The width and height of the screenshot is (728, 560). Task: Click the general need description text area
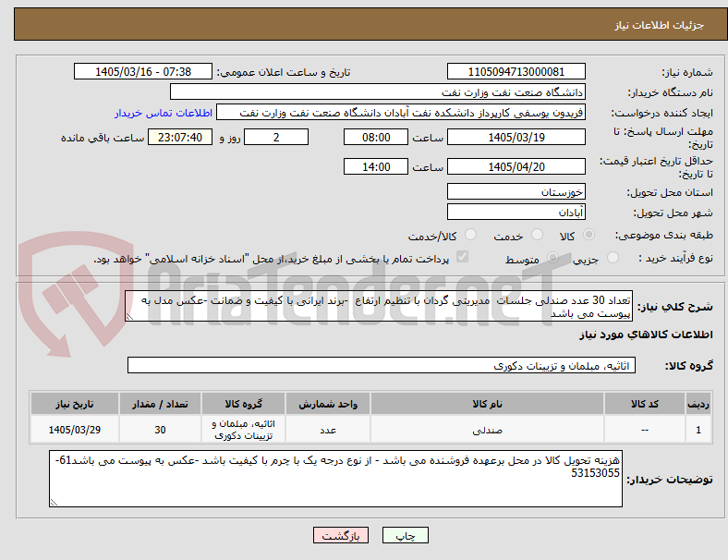tap(379, 306)
